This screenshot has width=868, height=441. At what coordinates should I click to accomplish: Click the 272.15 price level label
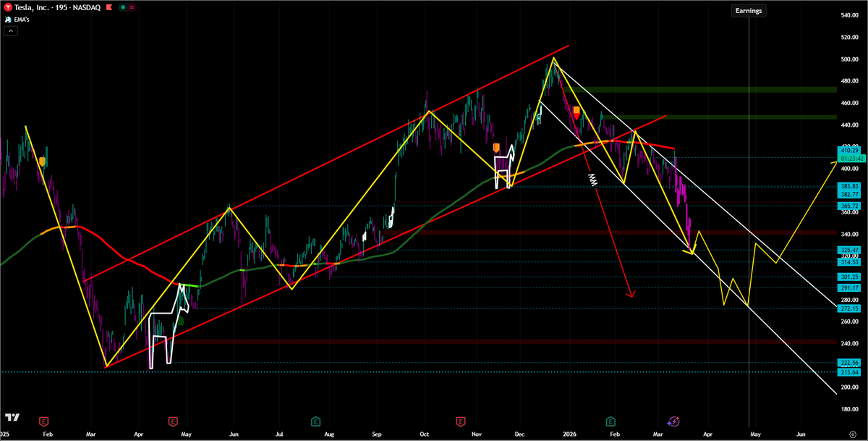click(x=848, y=308)
